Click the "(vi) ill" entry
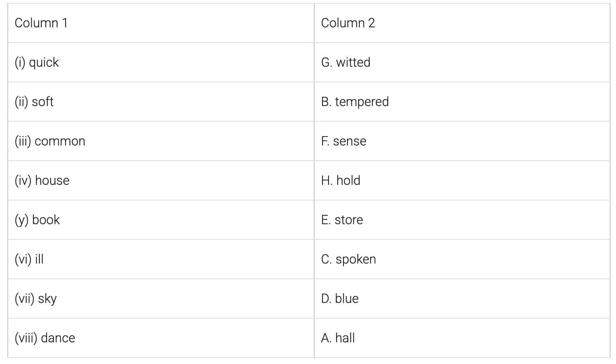Image resolution: width=616 pixels, height=364 pixels. click(x=29, y=259)
